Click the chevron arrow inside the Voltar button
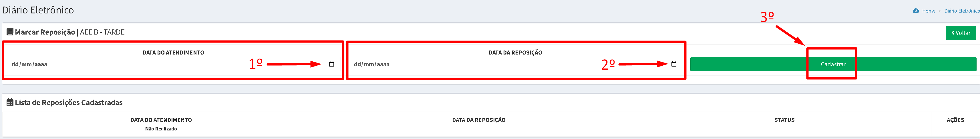 pyautogui.click(x=953, y=33)
